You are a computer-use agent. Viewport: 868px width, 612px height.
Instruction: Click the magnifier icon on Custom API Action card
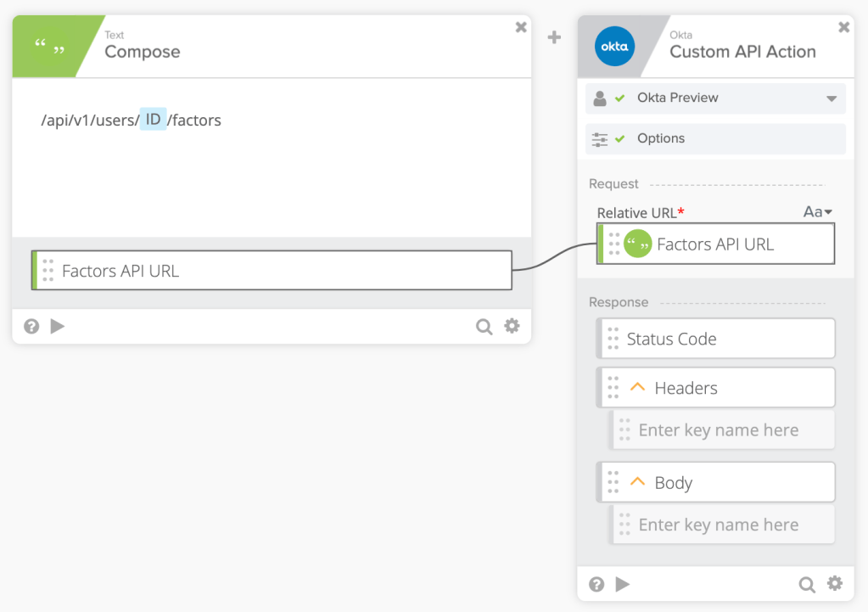[807, 584]
